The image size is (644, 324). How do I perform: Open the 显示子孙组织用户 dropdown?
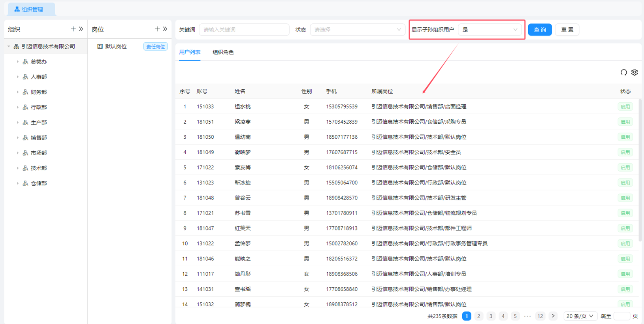[490, 30]
